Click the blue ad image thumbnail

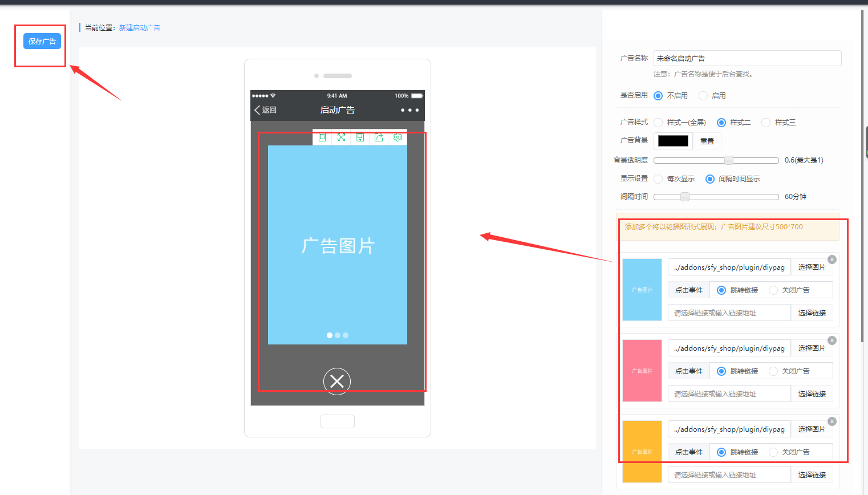pyautogui.click(x=642, y=290)
